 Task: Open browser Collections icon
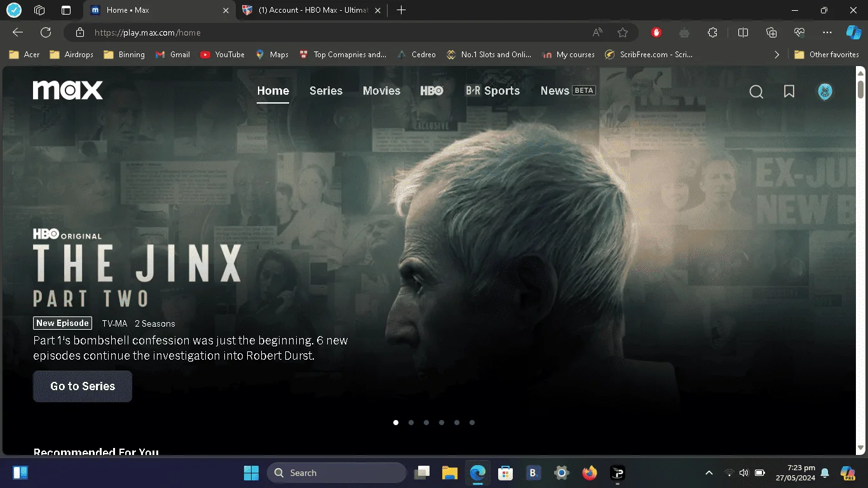click(771, 32)
